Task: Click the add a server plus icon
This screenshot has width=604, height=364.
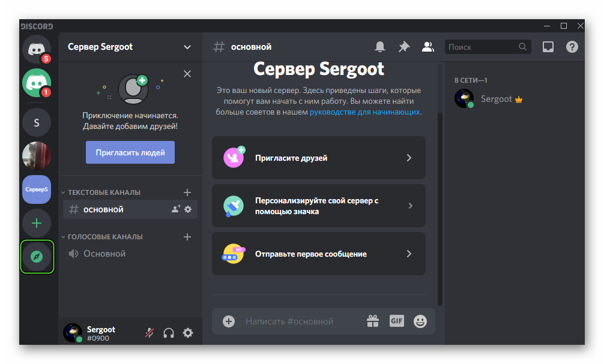Action: tap(37, 224)
